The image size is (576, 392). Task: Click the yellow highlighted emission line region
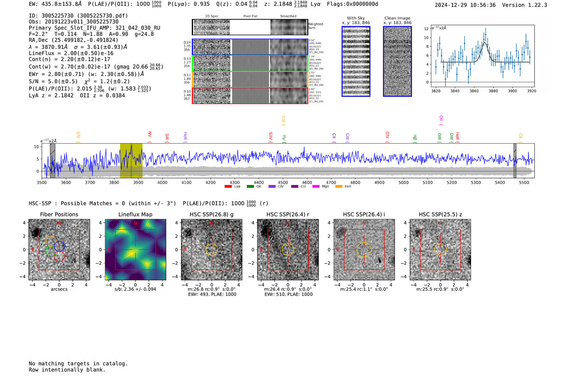(x=131, y=161)
